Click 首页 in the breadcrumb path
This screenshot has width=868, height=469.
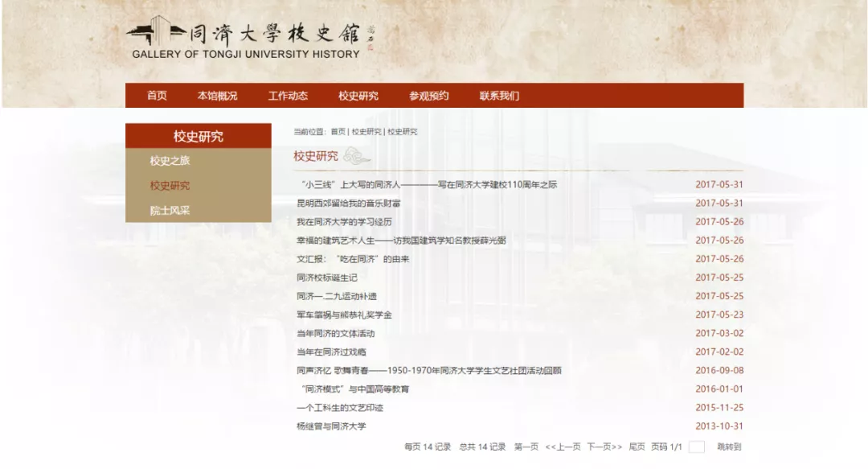click(x=338, y=132)
